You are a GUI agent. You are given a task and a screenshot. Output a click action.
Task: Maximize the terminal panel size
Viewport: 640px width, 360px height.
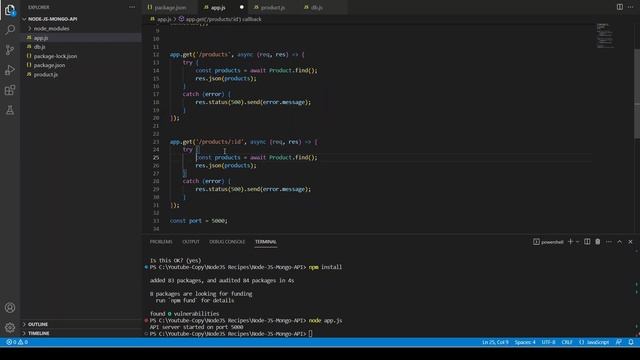pyautogui.click(x=620, y=242)
